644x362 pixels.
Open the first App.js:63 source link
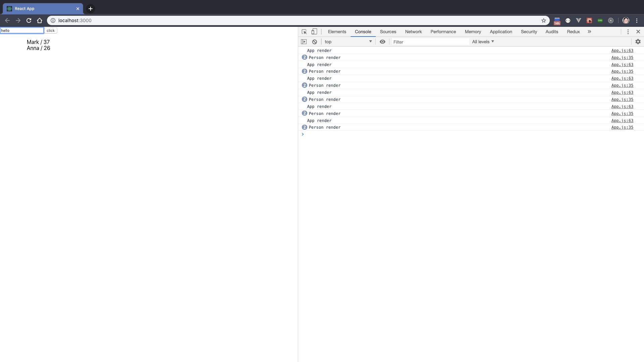point(622,51)
